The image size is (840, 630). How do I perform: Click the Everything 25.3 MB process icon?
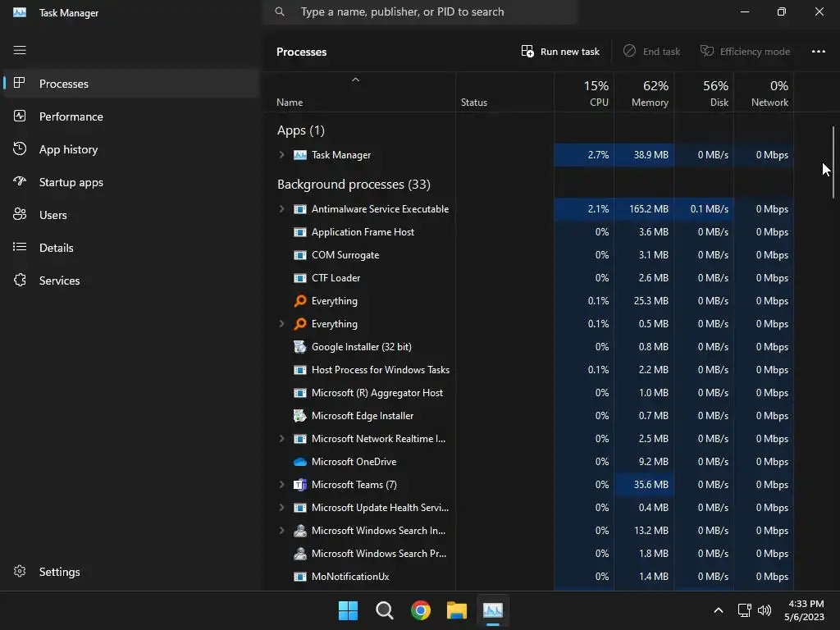pyautogui.click(x=300, y=301)
